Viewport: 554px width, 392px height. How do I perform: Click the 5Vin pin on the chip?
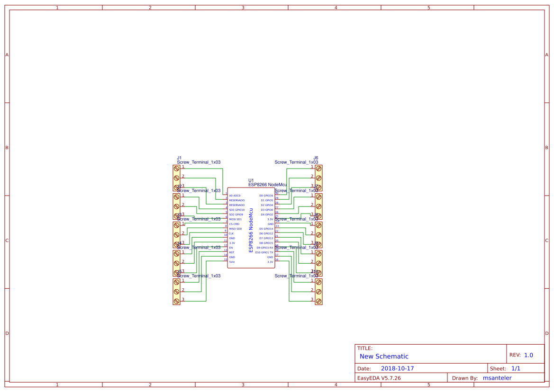coord(232,262)
